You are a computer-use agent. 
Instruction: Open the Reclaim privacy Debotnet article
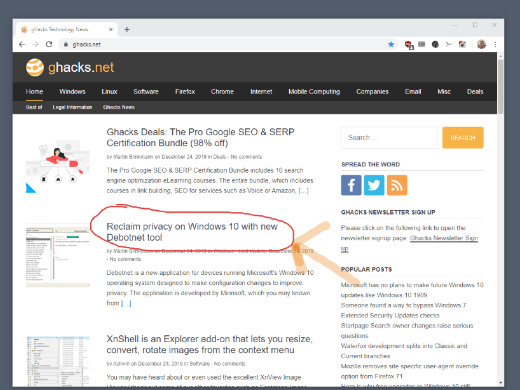[192, 232]
